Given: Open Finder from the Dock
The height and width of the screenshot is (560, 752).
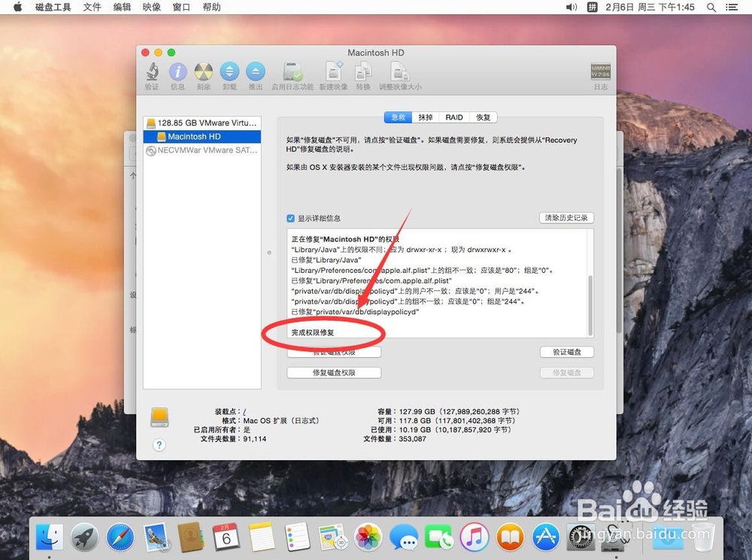Looking at the screenshot, I should click(x=50, y=537).
